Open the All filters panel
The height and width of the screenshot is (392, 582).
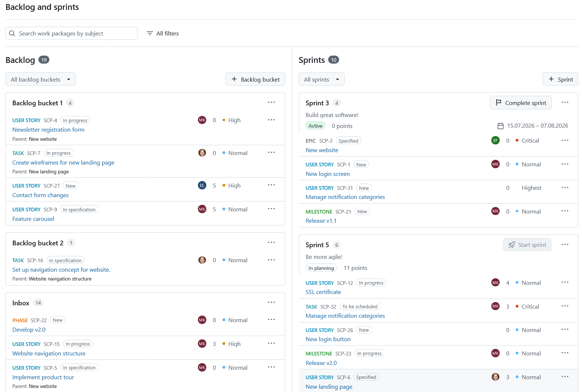click(162, 33)
